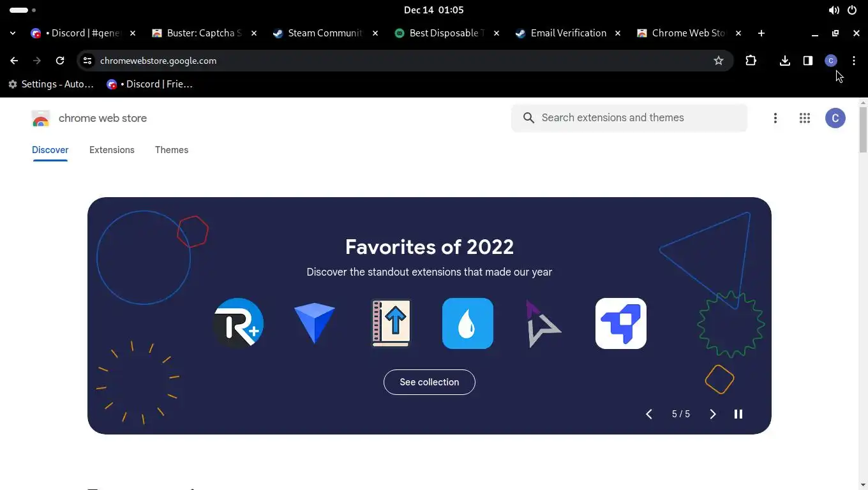Open Settings - Auto... bookmark
Image resolution: width=868 pixels, height=490 pixels.
point(50,84)
